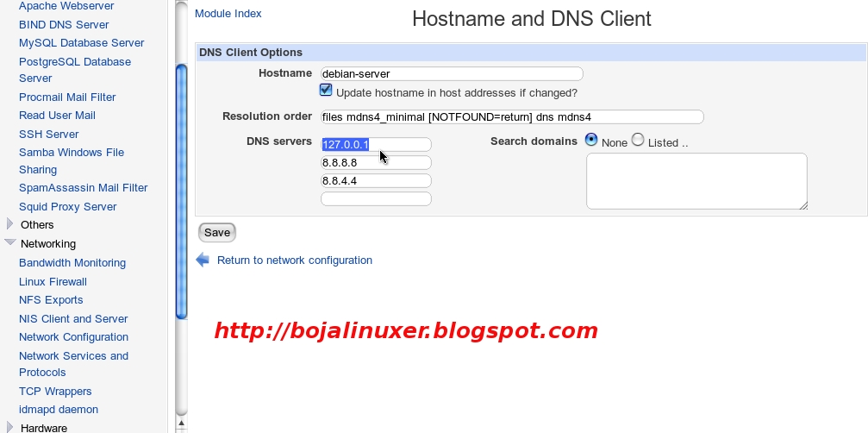Click the Search domains text area
868x433 pixels.
tap(697, 181)
